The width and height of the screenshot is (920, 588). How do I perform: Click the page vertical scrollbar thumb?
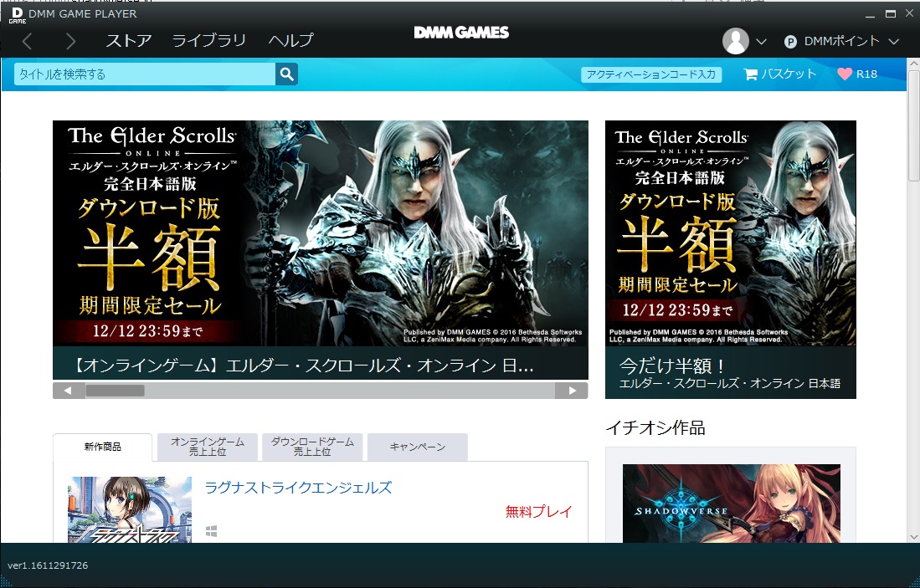(x=913, y=125)
